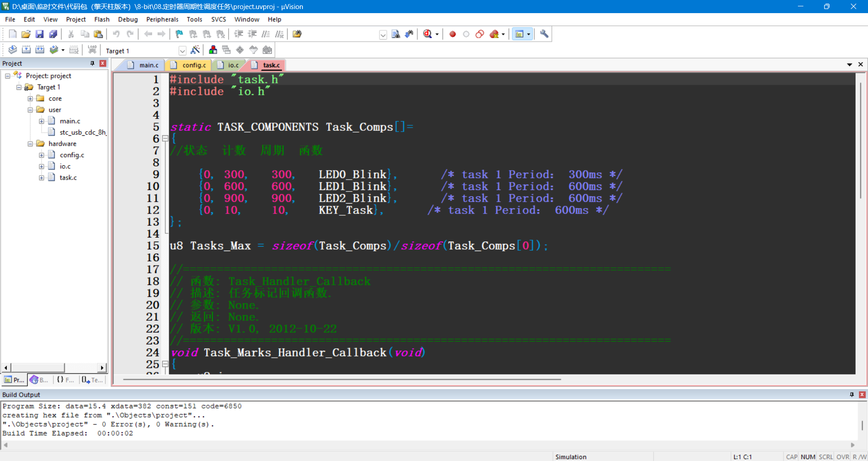This screenshot has height=461, width=868.
Task: Pin the Project panel
Action: (x=92, y=63)
